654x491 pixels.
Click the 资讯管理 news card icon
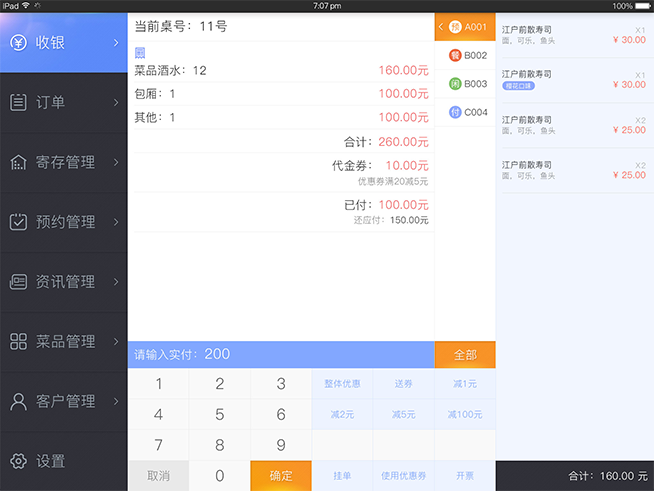pos(18,282)
